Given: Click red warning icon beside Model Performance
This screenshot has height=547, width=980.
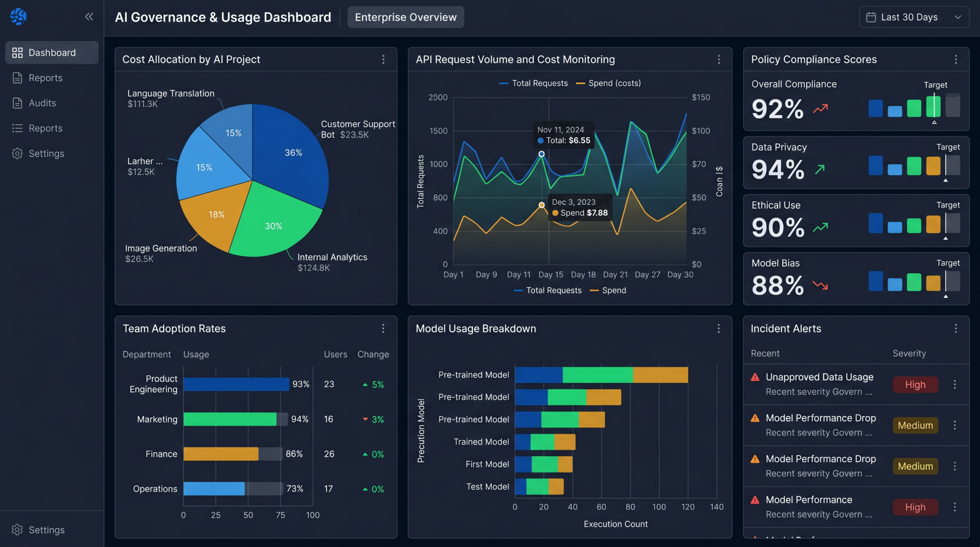Looking at the screenshot, I should [755, 500].
